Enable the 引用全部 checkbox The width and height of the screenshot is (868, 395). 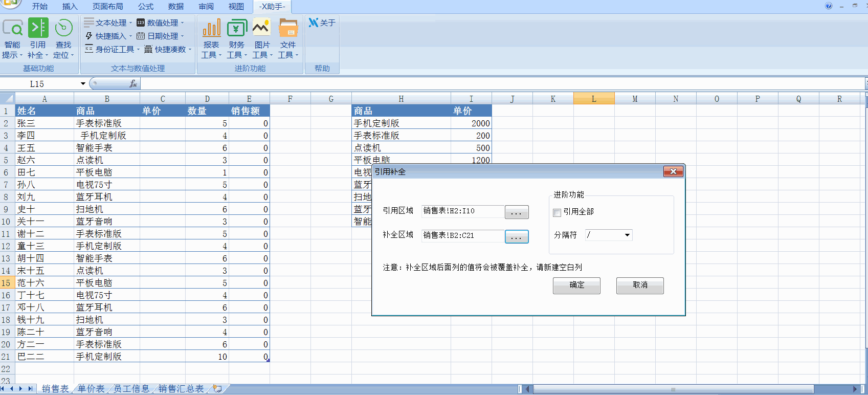557,212
